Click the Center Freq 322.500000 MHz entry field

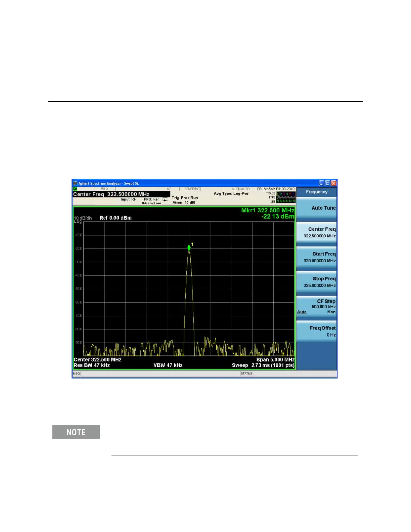pos(121,194)
